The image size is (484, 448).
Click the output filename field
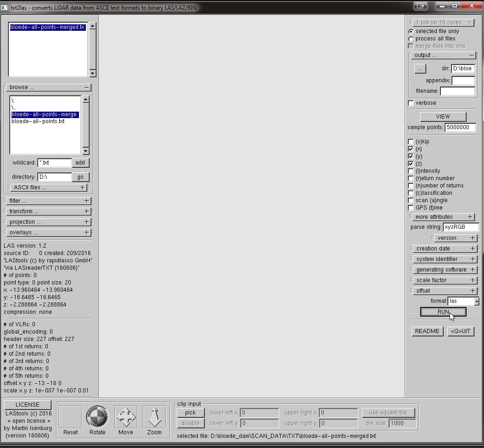(x=457, y=91)
